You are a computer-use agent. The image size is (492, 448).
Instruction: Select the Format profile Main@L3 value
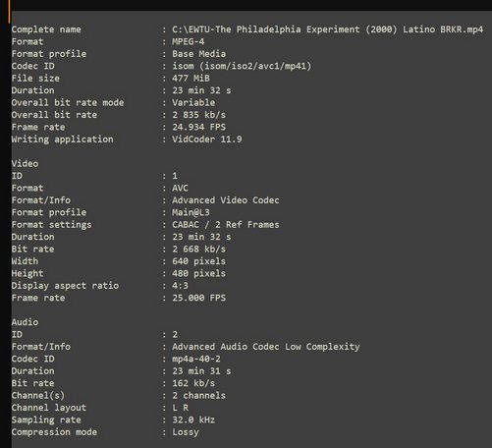(x=191, y=212)
